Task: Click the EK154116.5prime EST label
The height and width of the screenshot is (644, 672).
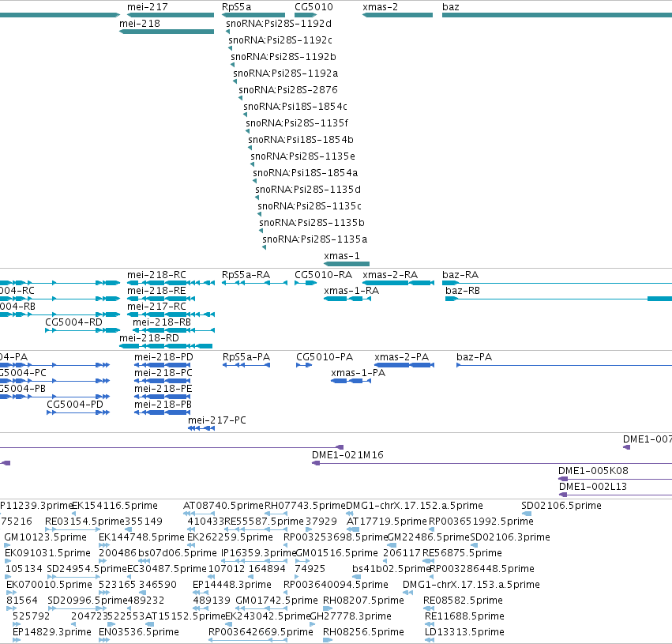Action: coord(115,506)
